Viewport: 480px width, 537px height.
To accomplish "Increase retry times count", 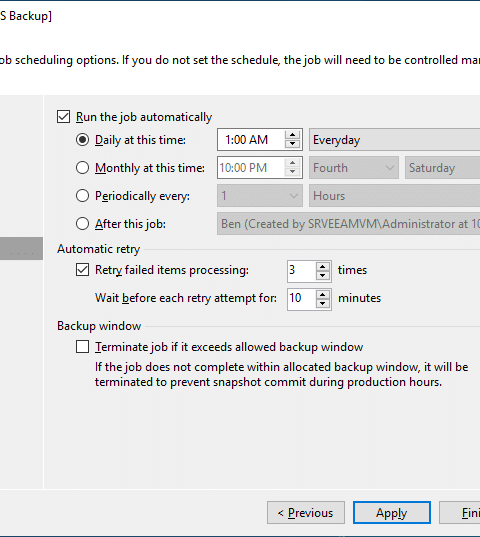I will pyautogui.click(x=323, y=266).
